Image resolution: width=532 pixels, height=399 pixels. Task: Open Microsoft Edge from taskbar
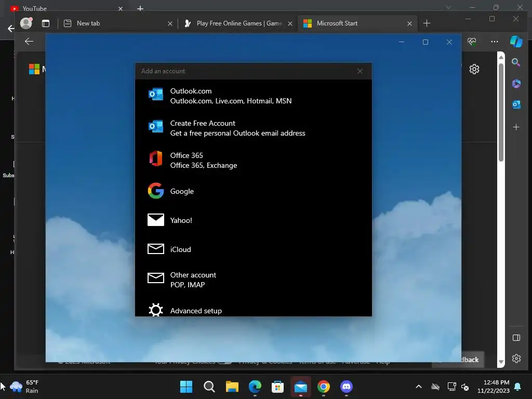255,387
